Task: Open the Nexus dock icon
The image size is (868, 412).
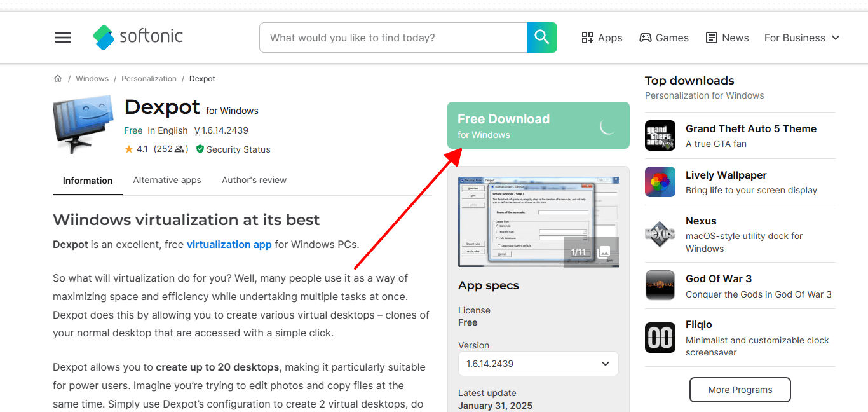Action: point(660,233)
